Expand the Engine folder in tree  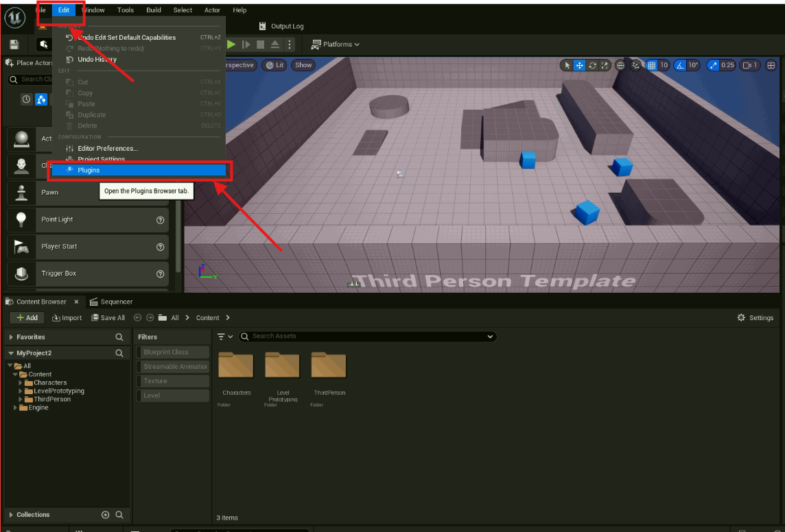[x=16, y=408]
